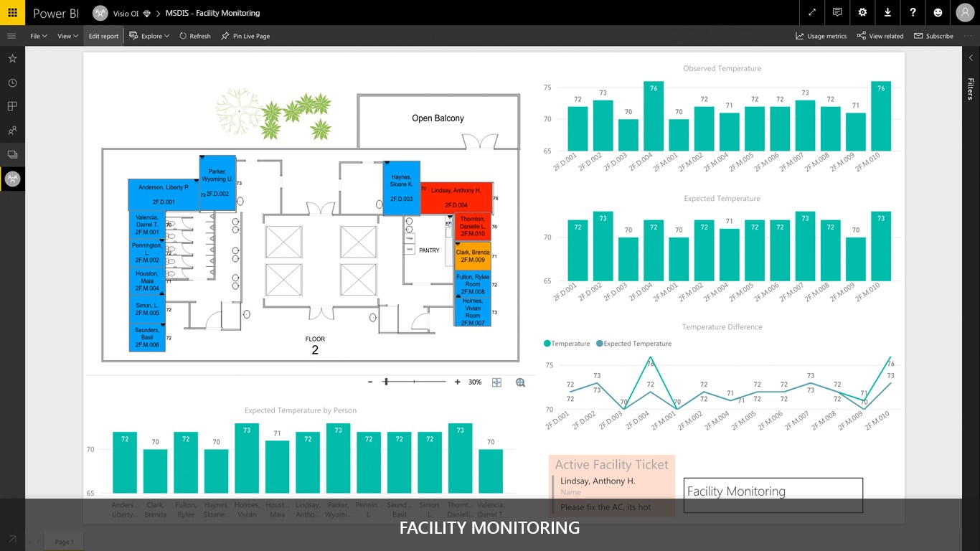Open settings gear icon
The height and width of the screenshot is (551, 980).
coord(862,12)
